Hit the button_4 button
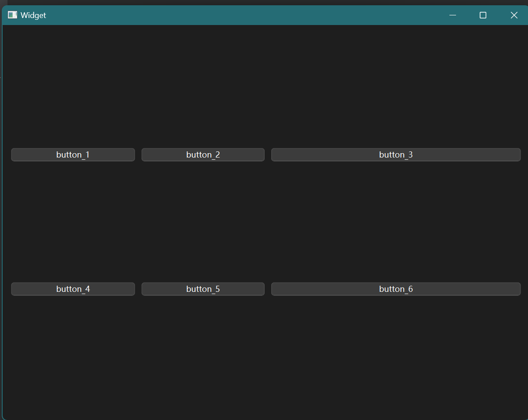This screenshot has width=528, height=420. pyautogui.click(x=73, y=289)
